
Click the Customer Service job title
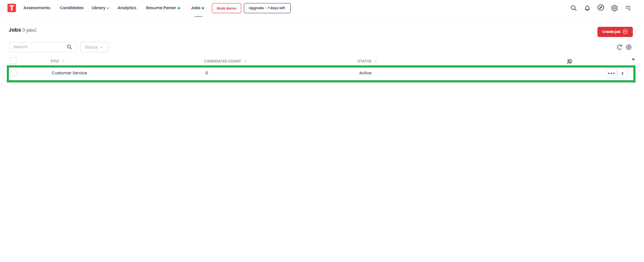tap(69, 73)
